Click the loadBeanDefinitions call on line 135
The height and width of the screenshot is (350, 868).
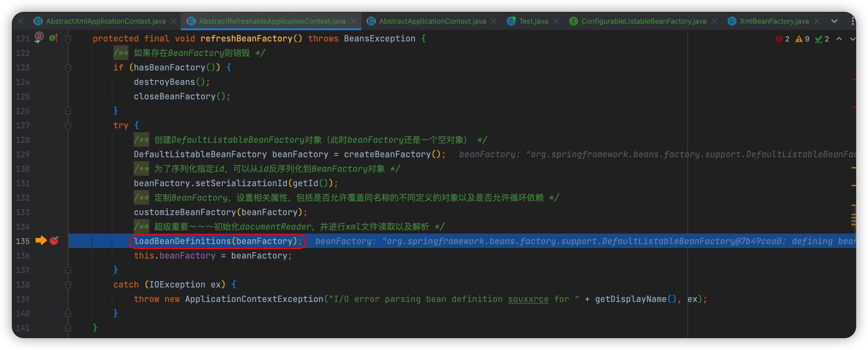[182, 241]
